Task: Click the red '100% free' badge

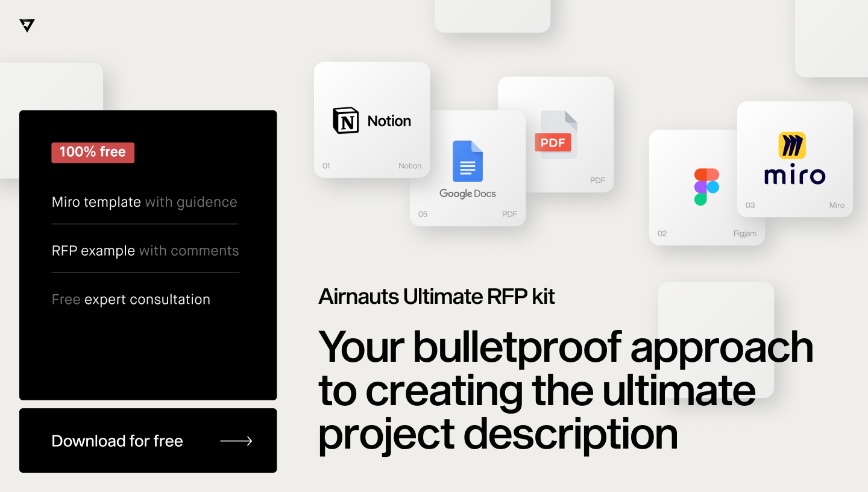Action: [93, 152]
